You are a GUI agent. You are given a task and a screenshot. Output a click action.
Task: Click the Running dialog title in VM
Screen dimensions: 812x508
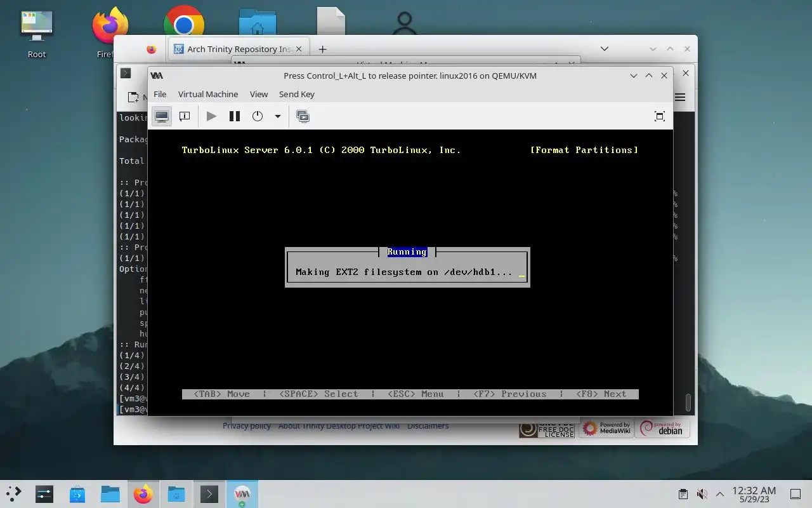[407, 252]
